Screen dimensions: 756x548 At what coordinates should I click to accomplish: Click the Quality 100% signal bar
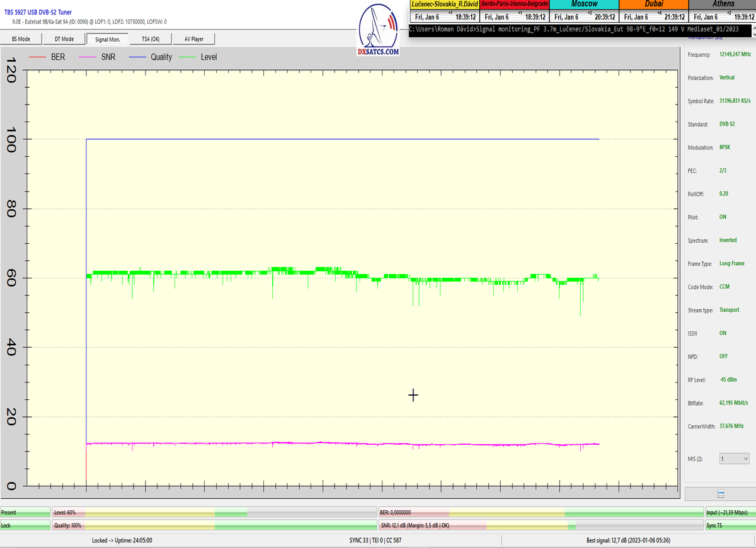(x=214, y=525)
